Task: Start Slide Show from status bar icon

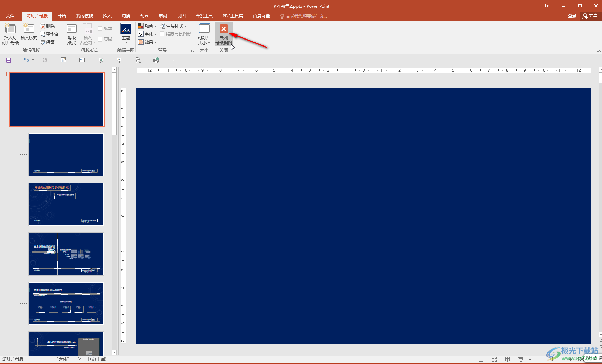Action: (521, 359)
